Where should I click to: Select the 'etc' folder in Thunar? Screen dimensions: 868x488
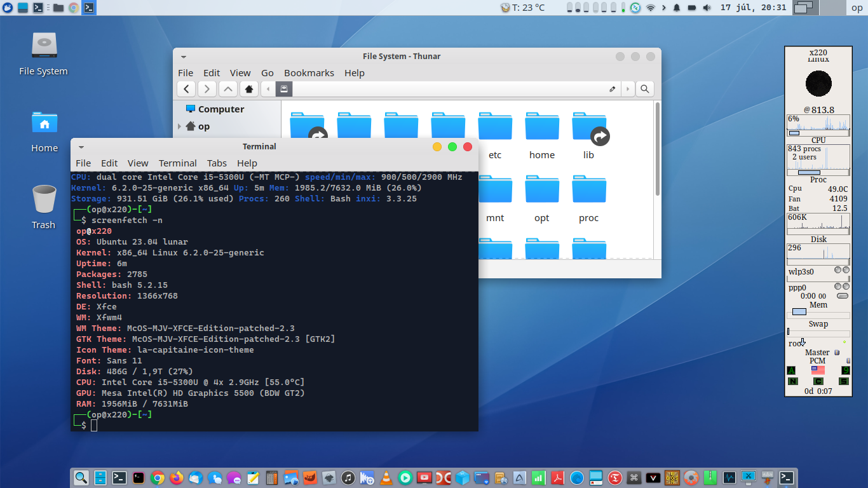pyautogui.click(x=495, y=137)
